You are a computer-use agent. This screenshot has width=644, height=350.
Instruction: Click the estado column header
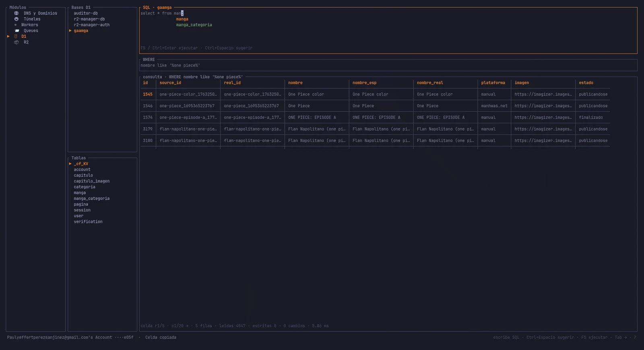(586, 83)
